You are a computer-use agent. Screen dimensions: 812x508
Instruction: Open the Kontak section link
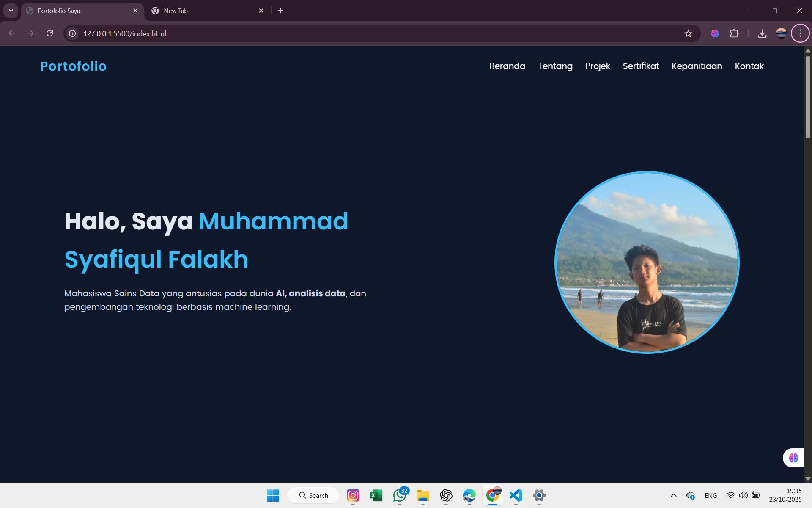point(749,66)
